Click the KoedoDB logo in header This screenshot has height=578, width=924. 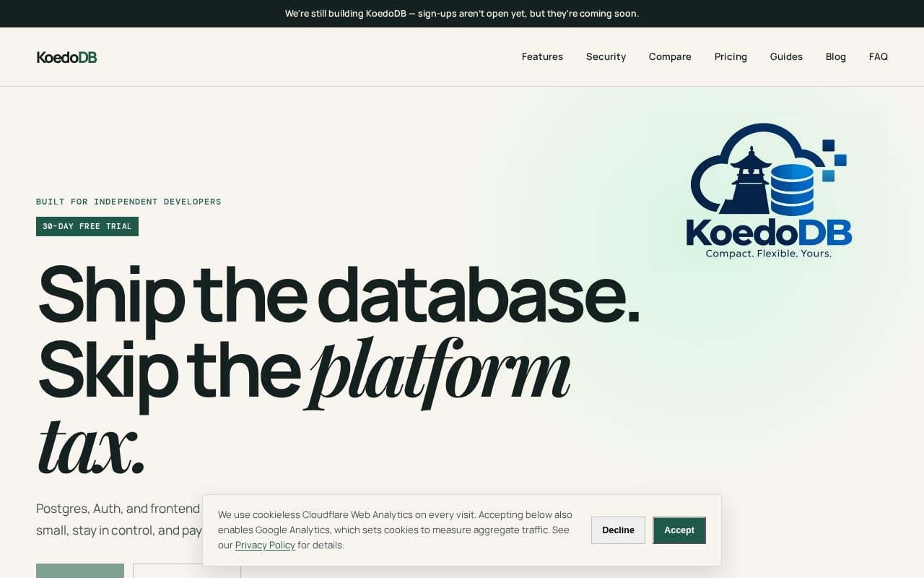[x=66, y=57]
